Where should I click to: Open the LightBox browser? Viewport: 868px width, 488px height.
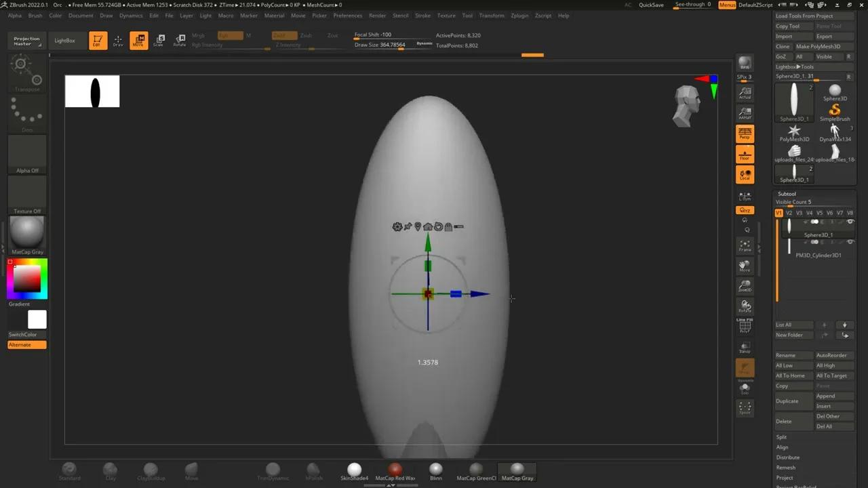point(66,40)
